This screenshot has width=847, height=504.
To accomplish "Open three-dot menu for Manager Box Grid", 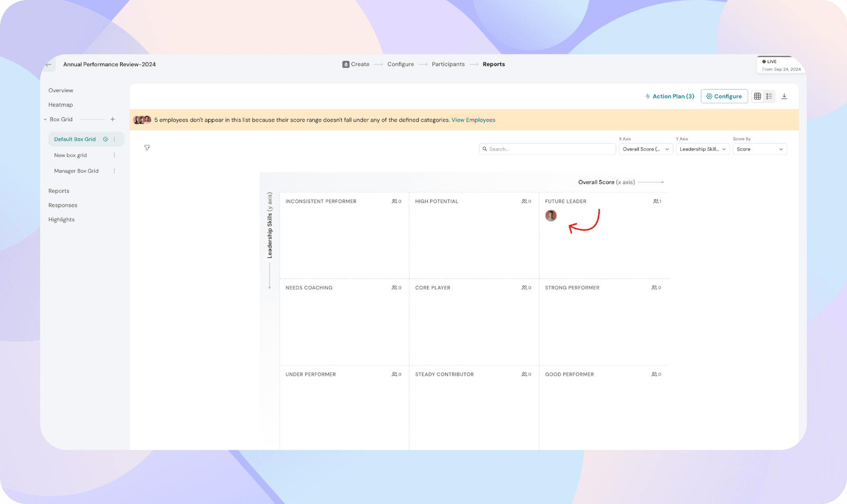I will pos(114,171).
